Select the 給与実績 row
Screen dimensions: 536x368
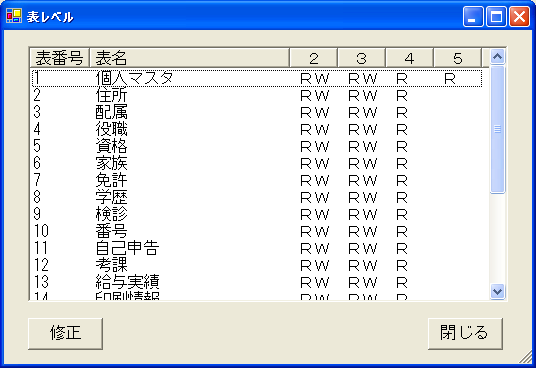click(x=257, y=282)
